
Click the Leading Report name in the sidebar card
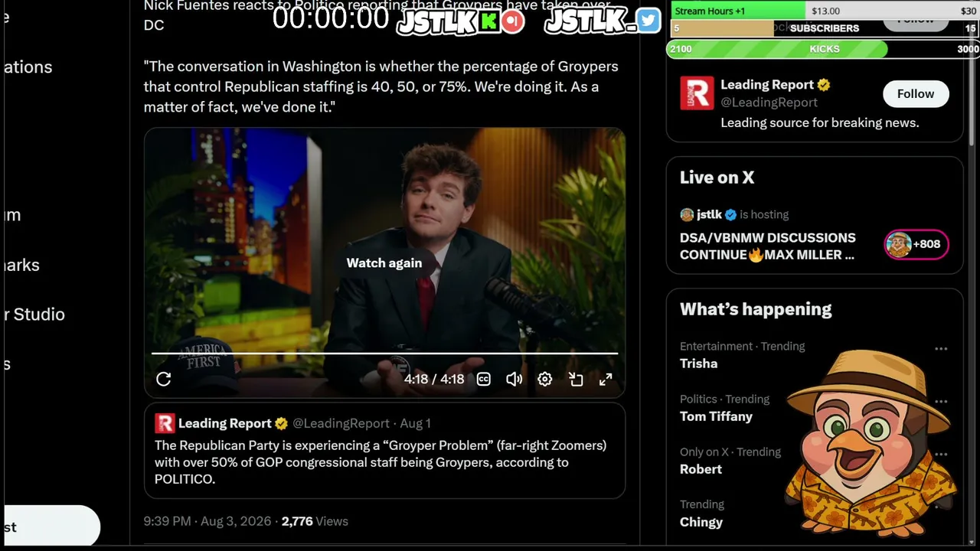766,85
